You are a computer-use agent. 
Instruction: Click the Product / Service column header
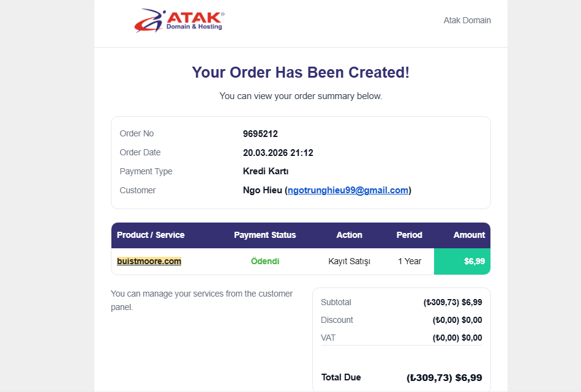[151, 235]
